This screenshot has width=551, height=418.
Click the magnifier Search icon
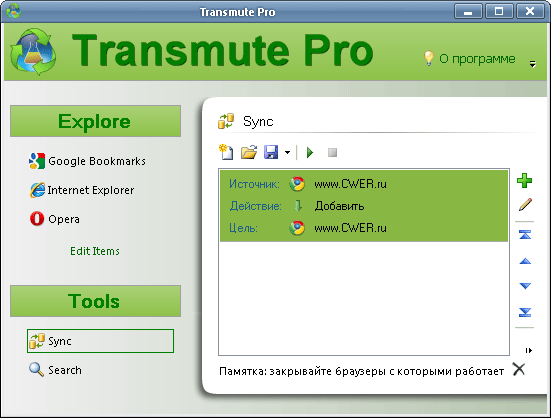tap(37, 370)
